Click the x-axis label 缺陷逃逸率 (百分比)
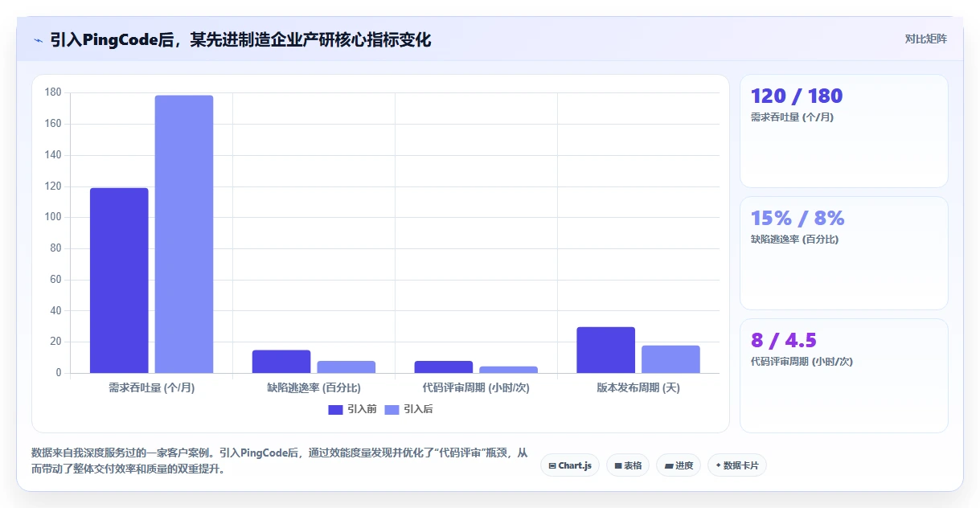980x508 pixels. [x=314, y=387]
